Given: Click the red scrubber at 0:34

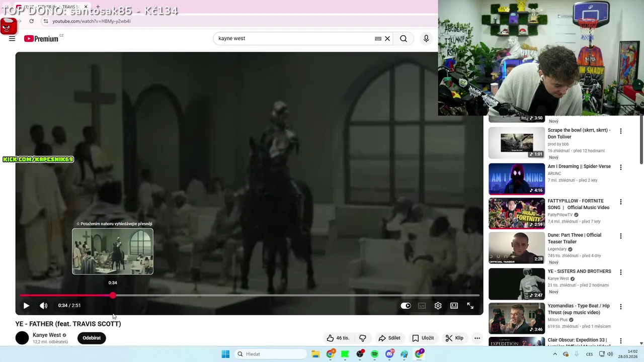Looking at the screenshot, I should click(113, 296).
